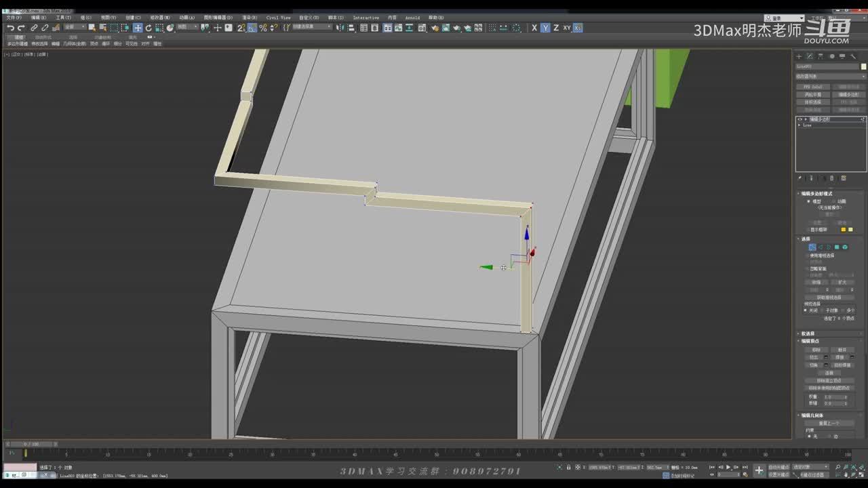Expand the Line entry in modifier stack

click(800, 125)
